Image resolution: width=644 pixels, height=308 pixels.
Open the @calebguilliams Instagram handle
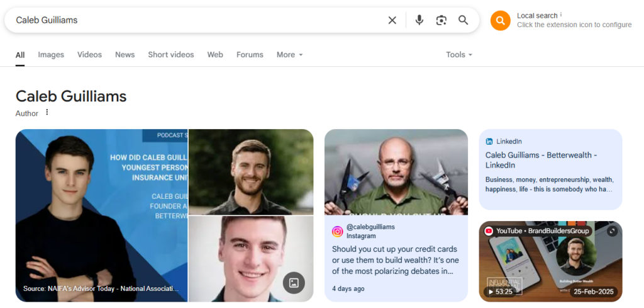point(370,227)
